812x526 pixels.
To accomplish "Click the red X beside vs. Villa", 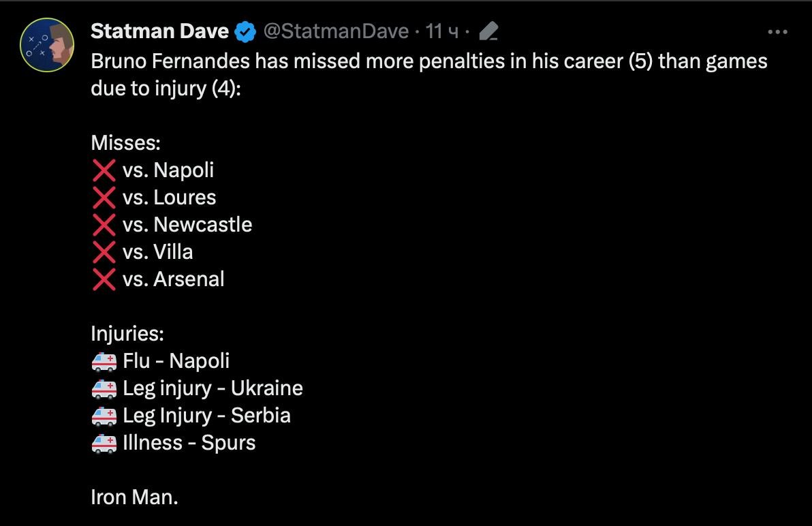I will click(104, 252).
